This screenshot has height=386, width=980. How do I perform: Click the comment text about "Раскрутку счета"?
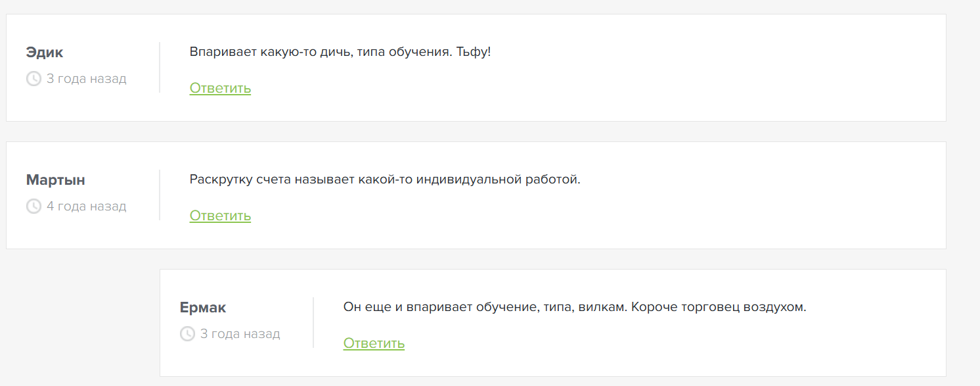pyautogui.click(x=385, y=179)
